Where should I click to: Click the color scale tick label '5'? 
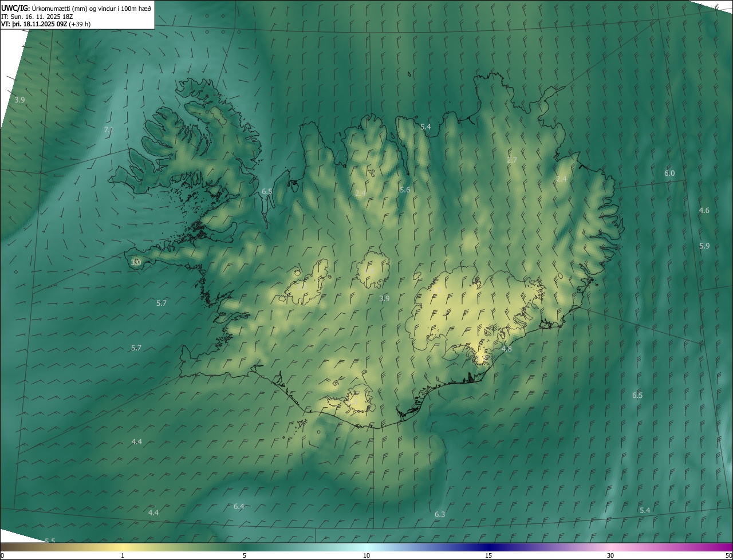click(245, 556)
